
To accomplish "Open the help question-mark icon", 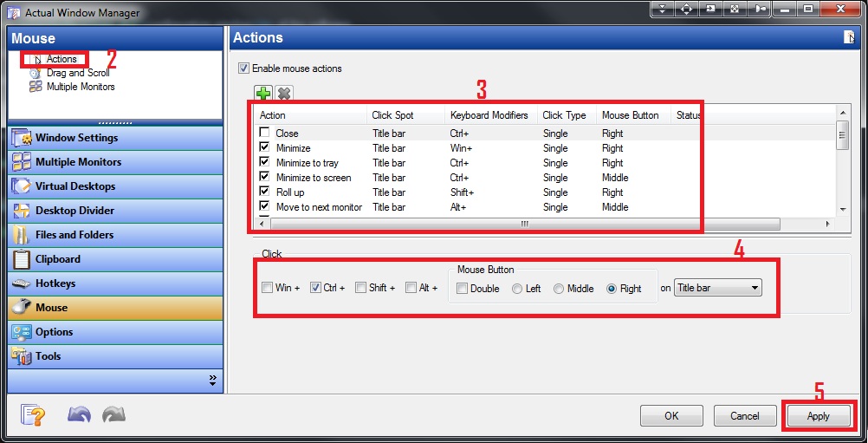I will tap(33, 414).
